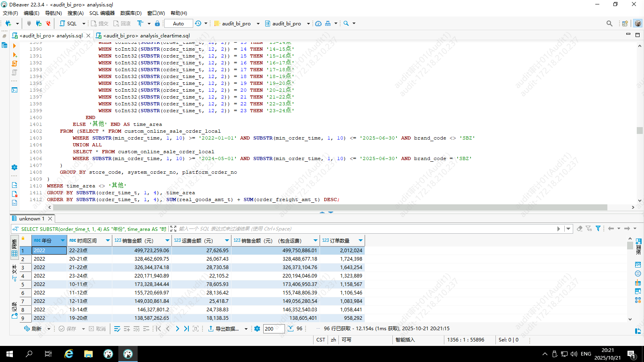644x362 pixels.
Task: Open the 数据库(D) menu
Action: [x=131, y=13]
